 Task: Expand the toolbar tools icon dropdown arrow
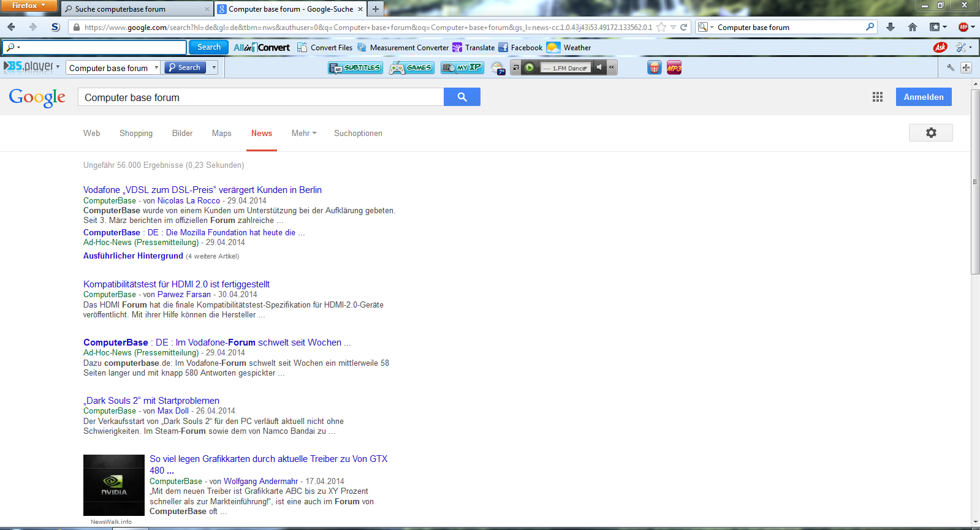970,47
